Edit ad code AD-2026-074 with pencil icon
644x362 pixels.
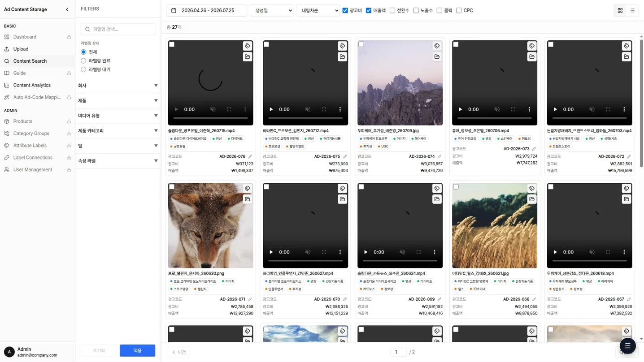click(x=439, y=156)
